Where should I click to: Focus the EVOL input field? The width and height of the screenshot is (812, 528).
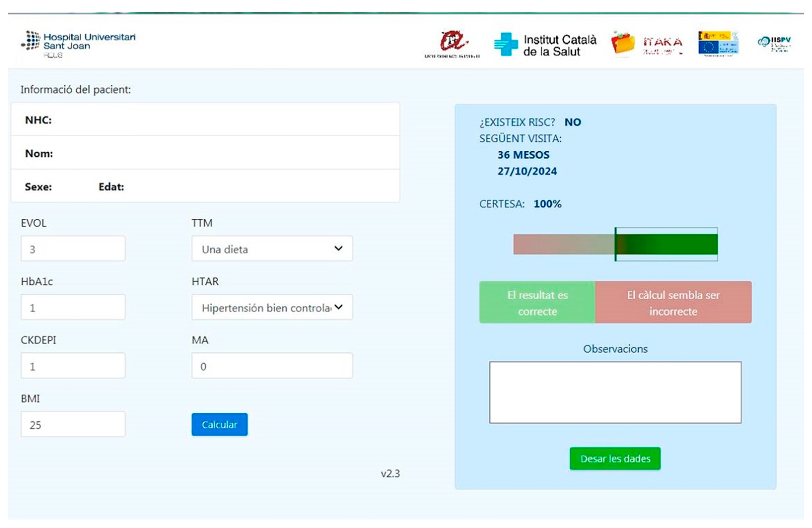tap(73, 249)
